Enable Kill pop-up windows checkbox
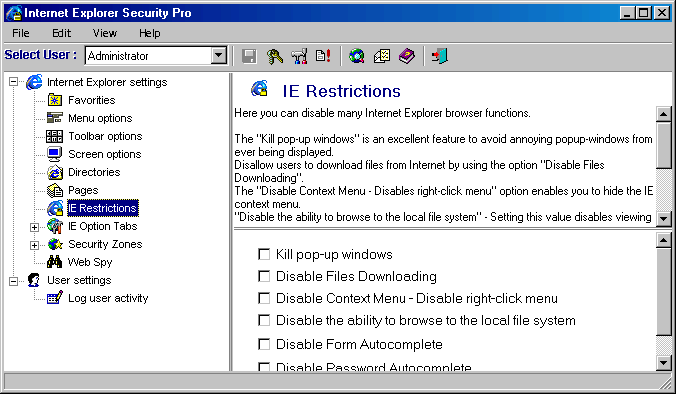 click(x=264, y=254)
